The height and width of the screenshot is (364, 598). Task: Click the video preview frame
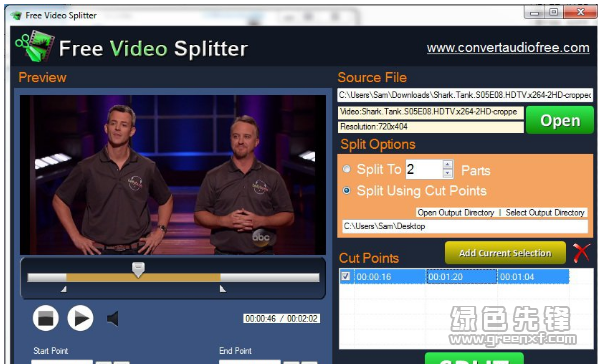point(173,175)
